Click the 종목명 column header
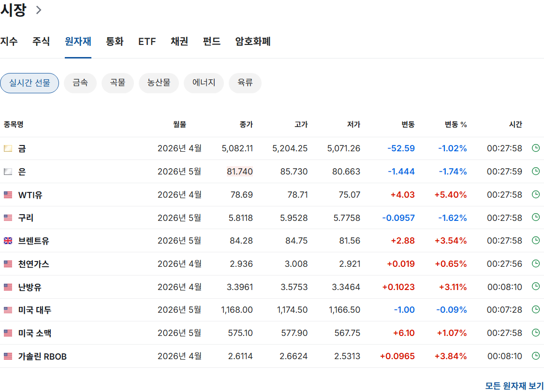Image resolution: width=544 pixels, height=392 pixels. [x=14, y=124]
